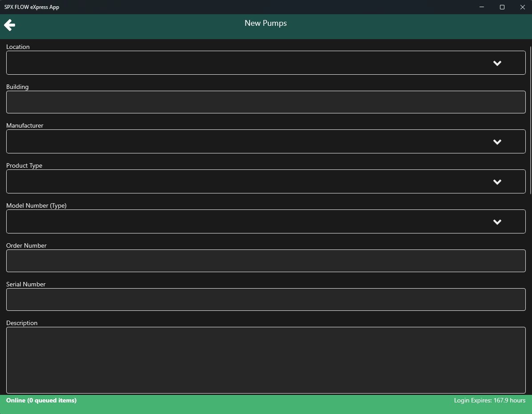
Task: Select the Serial Number text box
Action: pyautogui.click(x=266, y=299)
